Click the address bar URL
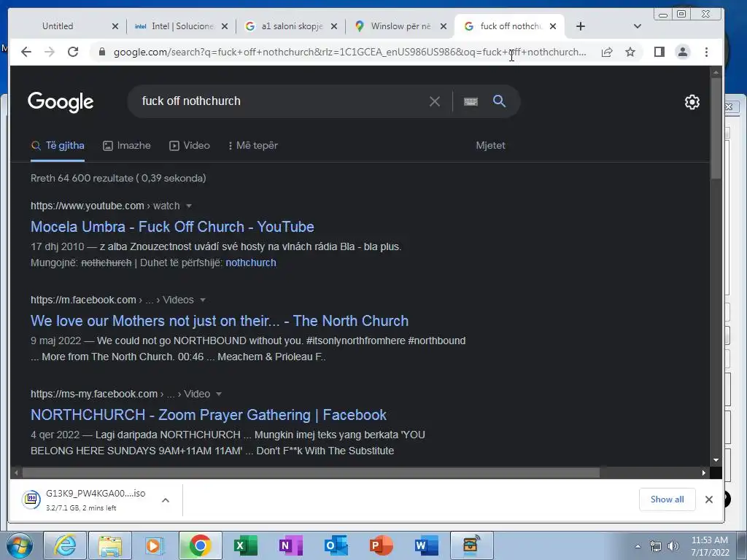Screen dimensions: 747x560 349,52
